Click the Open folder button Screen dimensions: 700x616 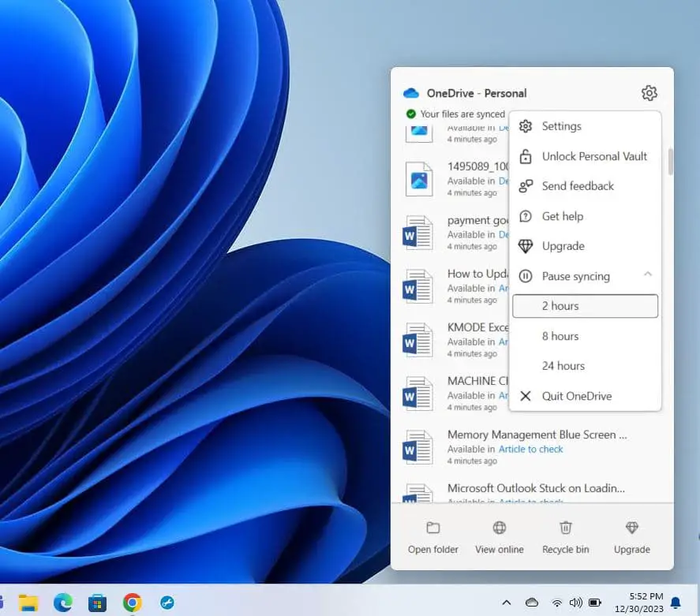[433, 537]
